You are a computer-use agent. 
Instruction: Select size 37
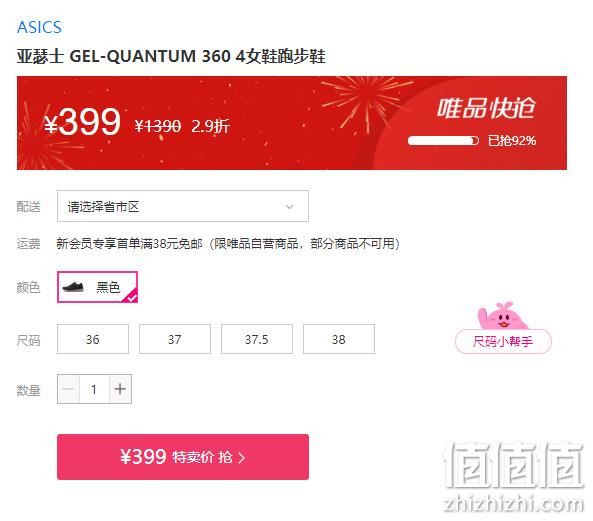175,339
